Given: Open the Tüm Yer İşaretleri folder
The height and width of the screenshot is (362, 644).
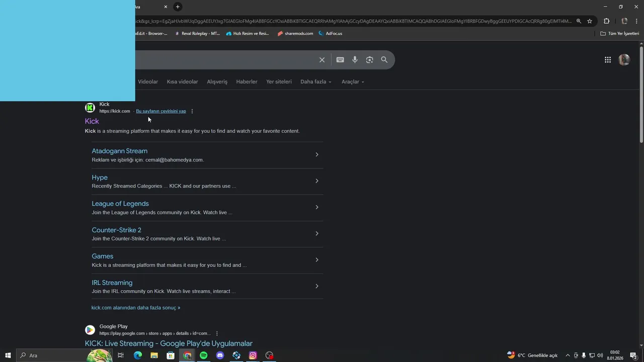Looking at the screenshot, I should point(619,34).
